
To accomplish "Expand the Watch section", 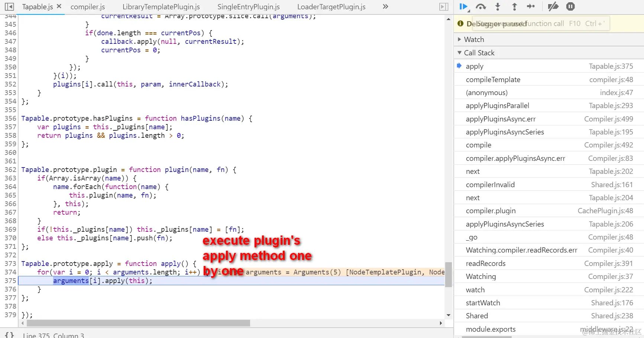I will [548, 39].
